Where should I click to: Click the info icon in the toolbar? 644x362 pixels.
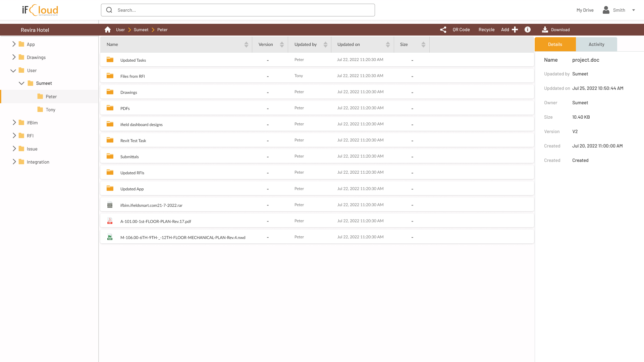click(x=528, y=29)
